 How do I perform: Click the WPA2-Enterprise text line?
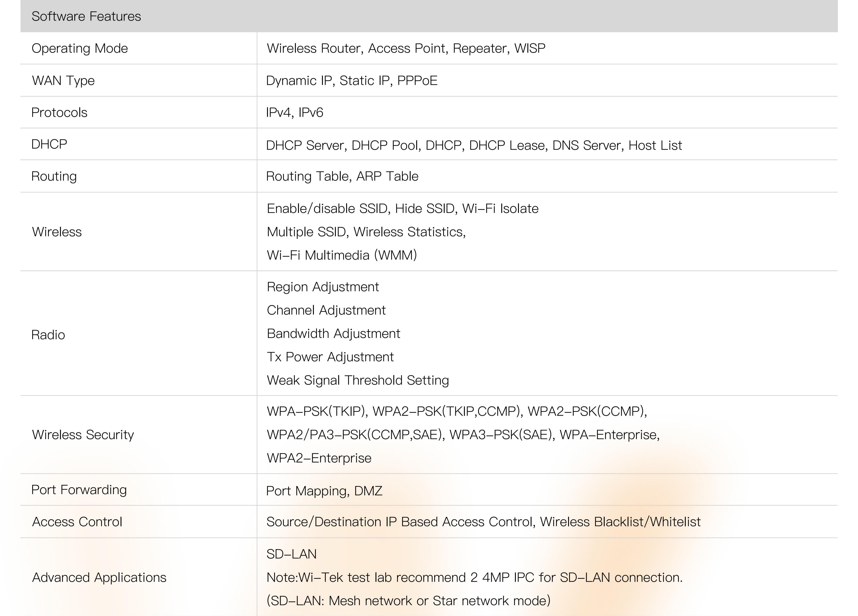pyautogui.click(x=319, y=458)
